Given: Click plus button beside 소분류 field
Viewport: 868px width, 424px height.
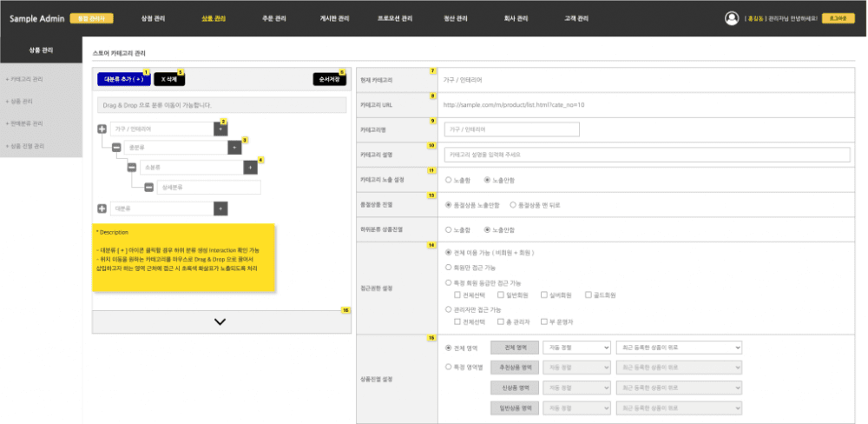Looking at the screenshot, I should click(251, 167).
